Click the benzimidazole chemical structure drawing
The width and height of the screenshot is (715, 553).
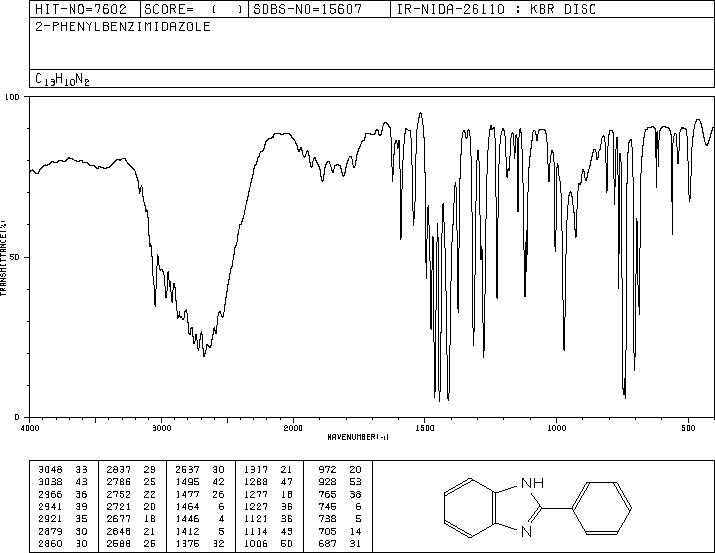coord(538,507)
